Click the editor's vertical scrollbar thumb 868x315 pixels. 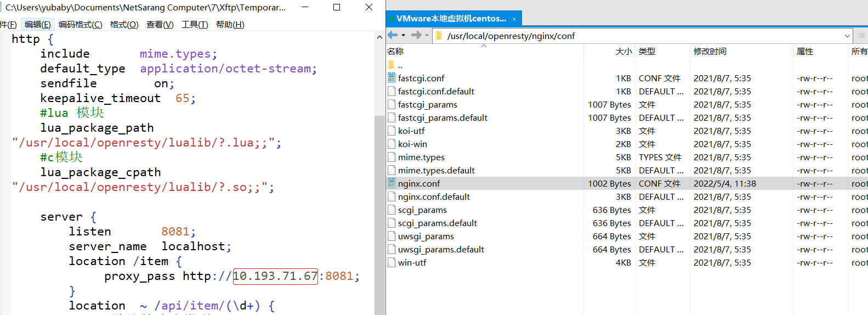click(379, 214)
